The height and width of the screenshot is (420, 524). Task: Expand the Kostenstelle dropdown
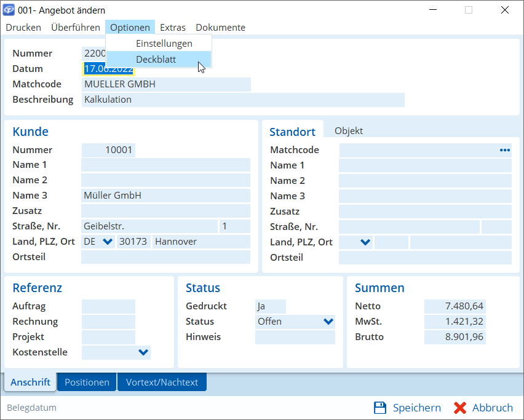pos(143,352)
